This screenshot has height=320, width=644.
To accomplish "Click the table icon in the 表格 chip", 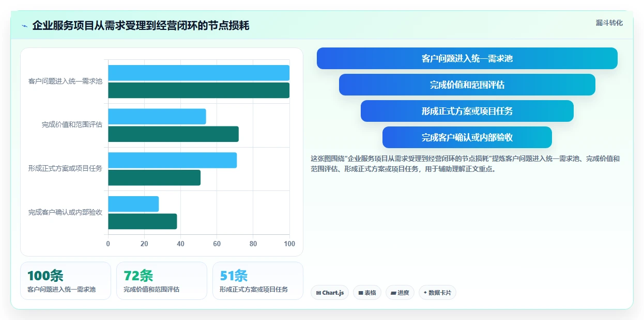I will click(x=361, y=293).
